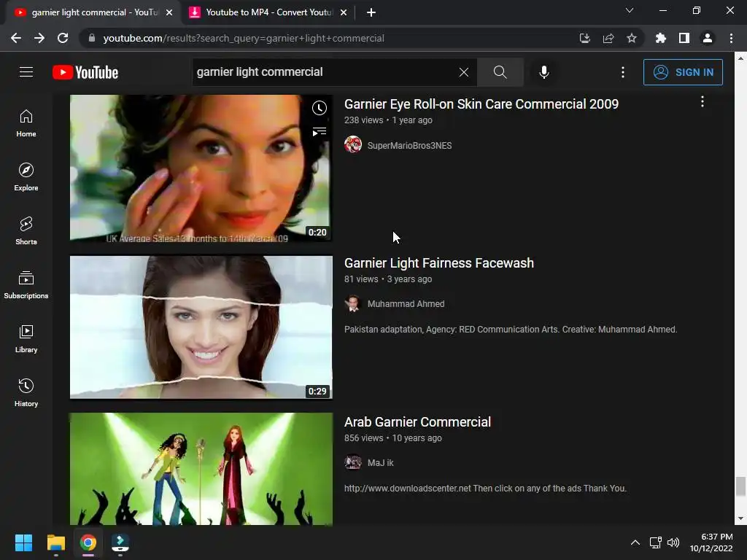747x560 pixels.
Task: Click the Pakistan adaptation video description text
Action: (511, 330)
